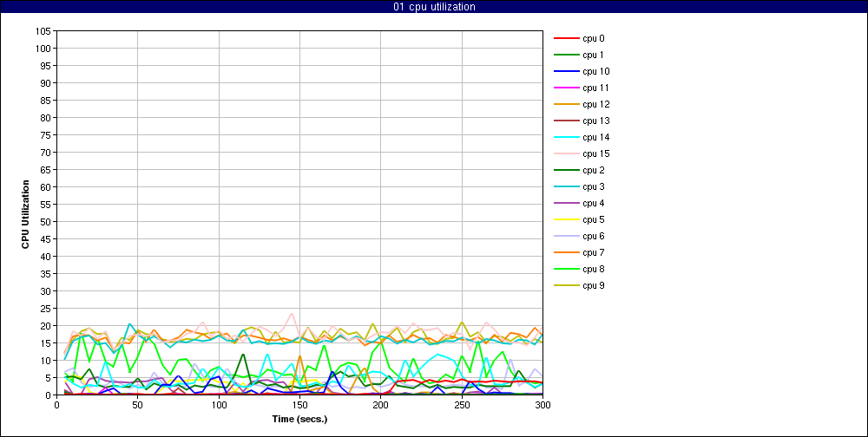
Task: Select the 'cpu 15' legend label
Action: [x=595, y=153]
